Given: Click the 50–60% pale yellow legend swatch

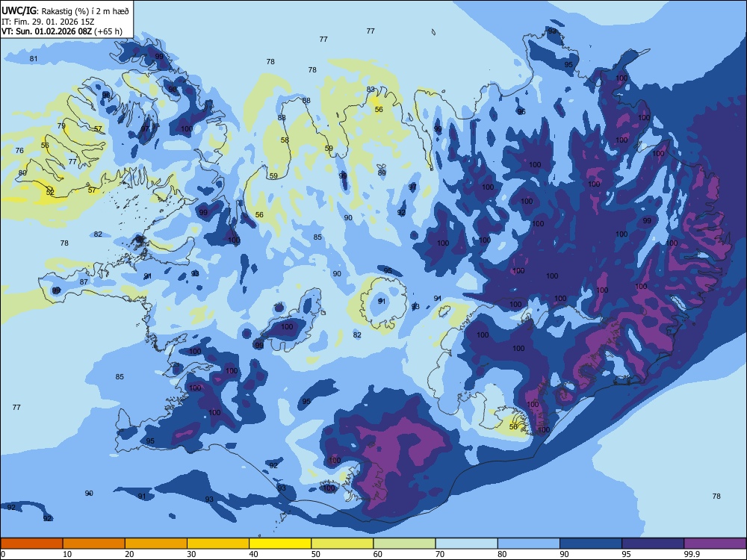Looking at the screenshot, I should (x=342, y=544).
